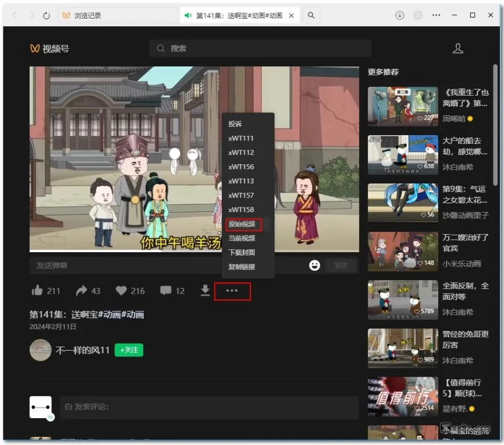Close the 第141集 tab
Image resolution: width=504 pixels, height=445 pixels.
[x=291, y=16]
